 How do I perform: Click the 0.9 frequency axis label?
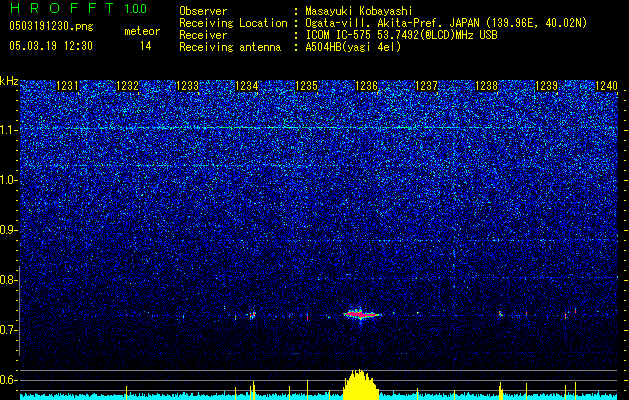pyautogui.click(x=9, y=230)
